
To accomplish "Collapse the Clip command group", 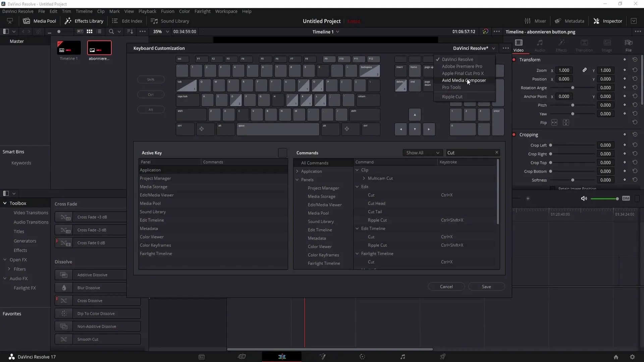I will 357,170.
